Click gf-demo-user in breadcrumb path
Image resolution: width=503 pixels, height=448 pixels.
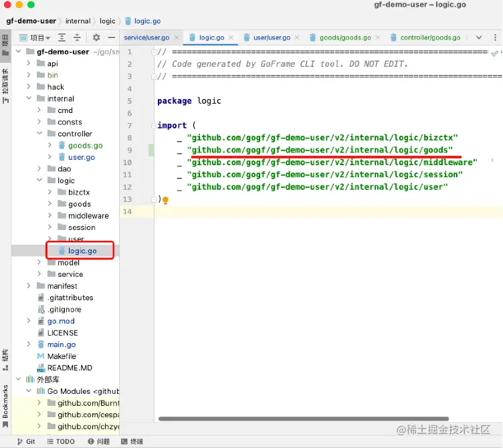pyautogui.click(x=31, y=21)
